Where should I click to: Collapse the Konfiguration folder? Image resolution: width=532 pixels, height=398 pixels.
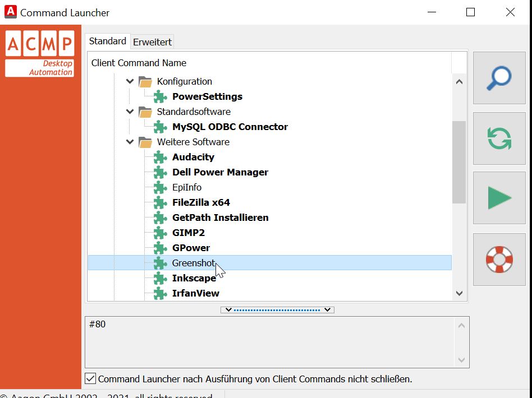[x=130, y=81]
